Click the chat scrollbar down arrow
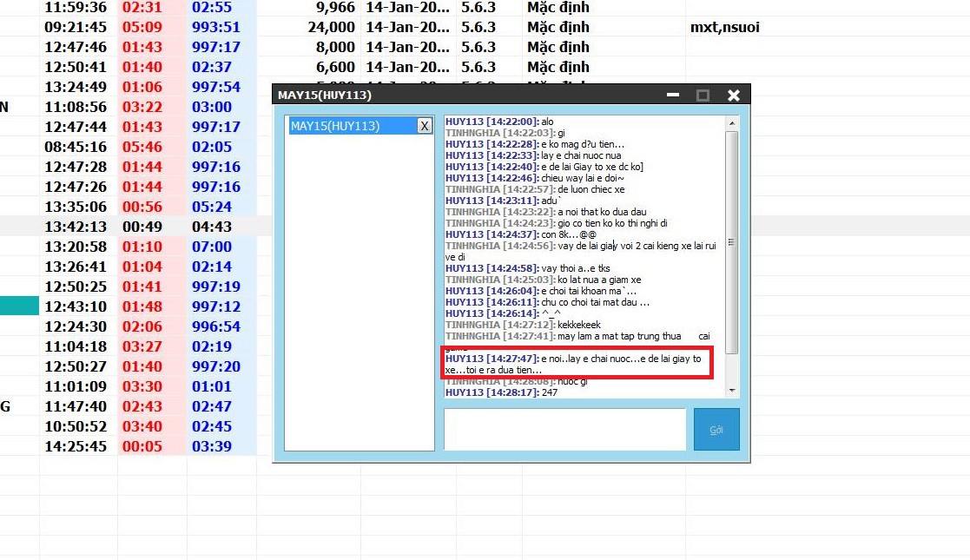This screenshot has height=560, width=970. point(732,391)
